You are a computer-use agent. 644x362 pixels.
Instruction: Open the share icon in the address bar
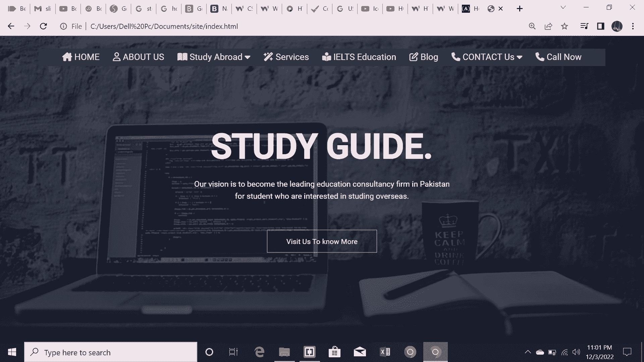coord(548,26)
